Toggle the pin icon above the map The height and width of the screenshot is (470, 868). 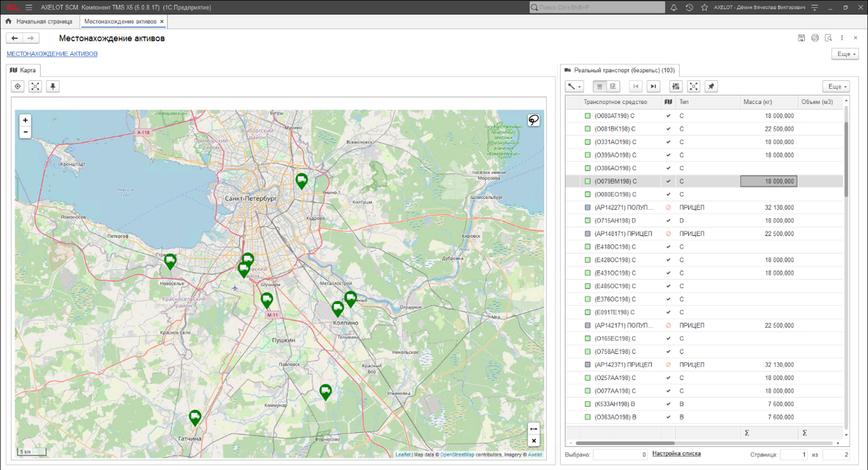[53, 86]
